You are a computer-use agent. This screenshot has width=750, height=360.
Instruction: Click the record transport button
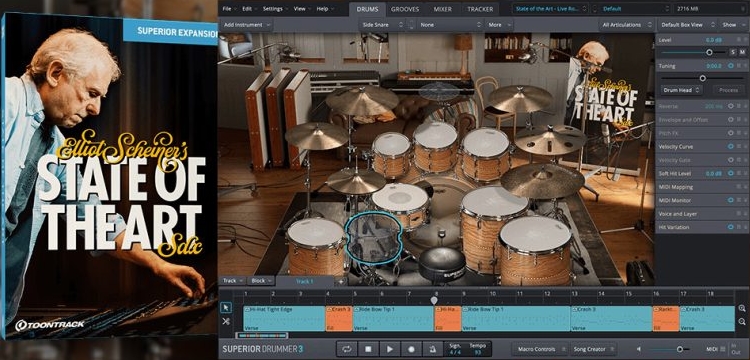[x=411, y=349]
